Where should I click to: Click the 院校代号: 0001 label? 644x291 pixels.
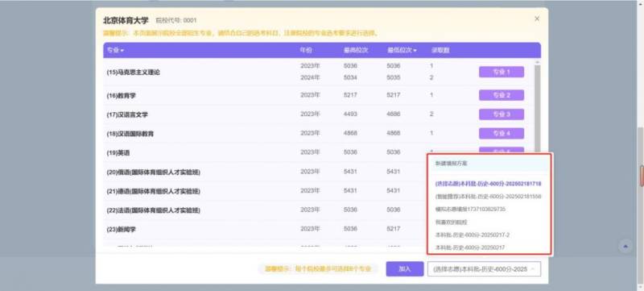point(176,20)
